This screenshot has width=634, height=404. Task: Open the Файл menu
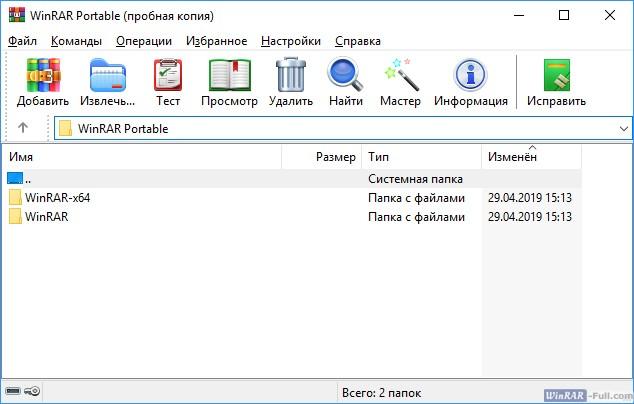point(22,41)
